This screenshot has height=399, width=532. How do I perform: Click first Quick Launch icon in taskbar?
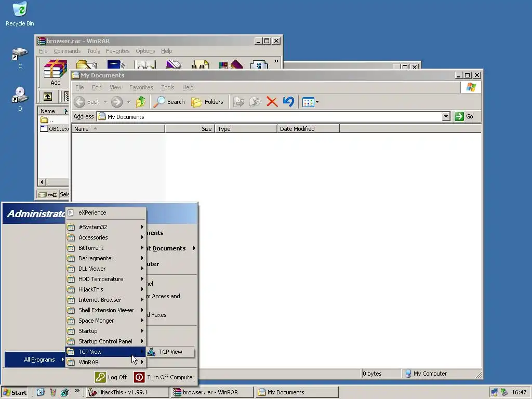(x=41, y=393)
